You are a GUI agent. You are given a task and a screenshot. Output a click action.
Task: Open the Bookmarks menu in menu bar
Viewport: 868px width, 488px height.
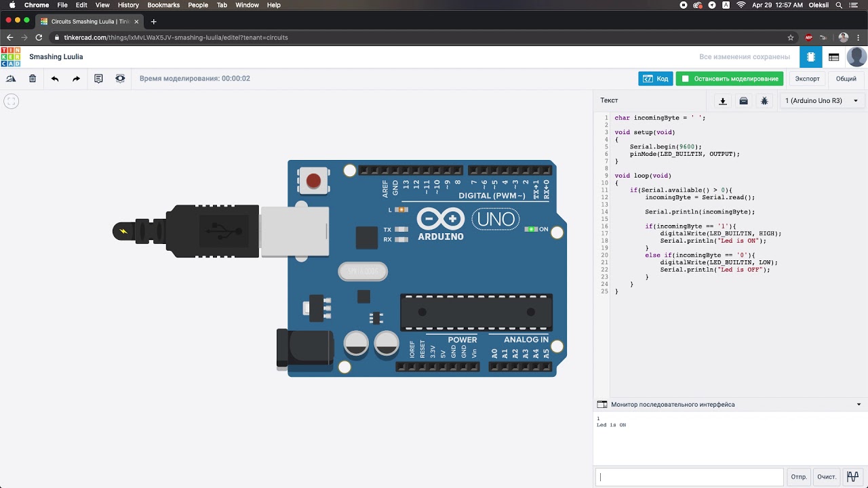(163, 5)
